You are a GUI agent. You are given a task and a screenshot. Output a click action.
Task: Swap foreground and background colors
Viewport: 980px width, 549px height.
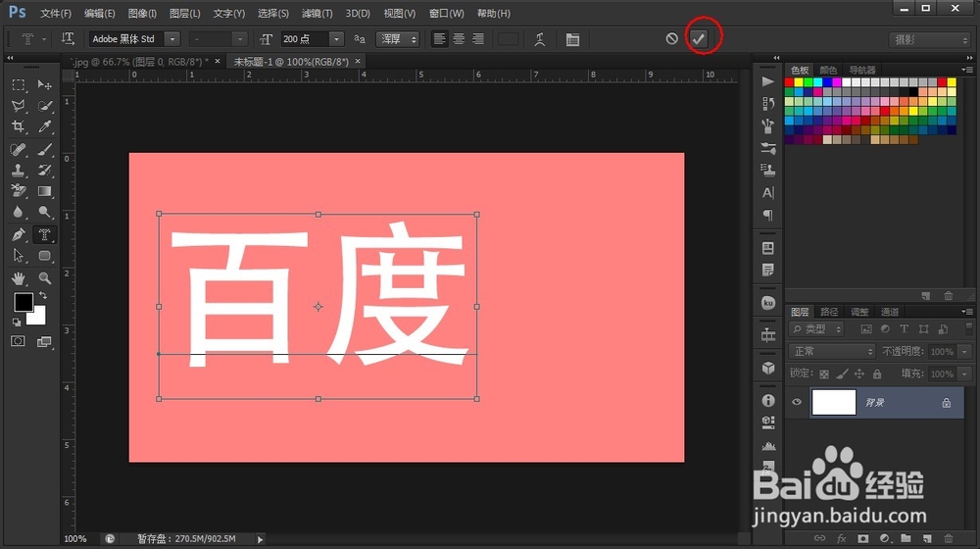43,295
